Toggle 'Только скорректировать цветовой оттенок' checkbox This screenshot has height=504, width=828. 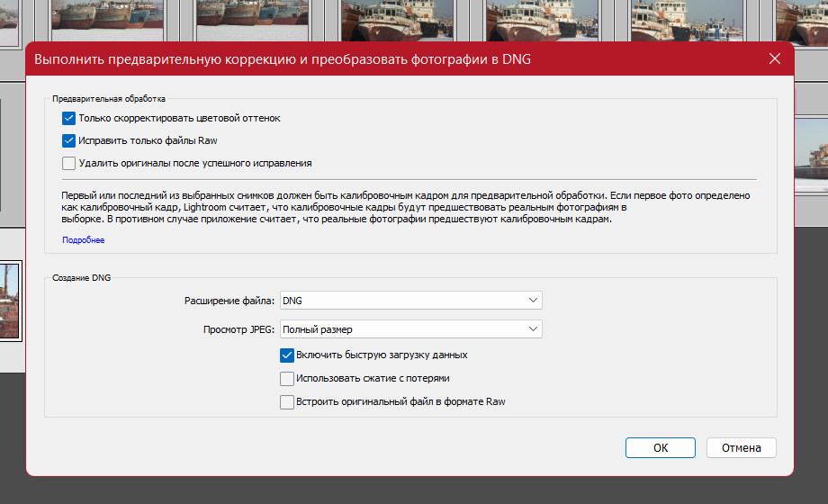(68, 118)
